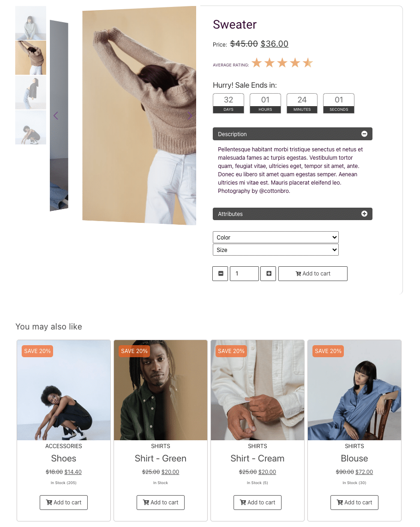The width and height of the screenshot is (420, 527).
Task: Expand Attributes using the plus icon
Action: (364, 214)
